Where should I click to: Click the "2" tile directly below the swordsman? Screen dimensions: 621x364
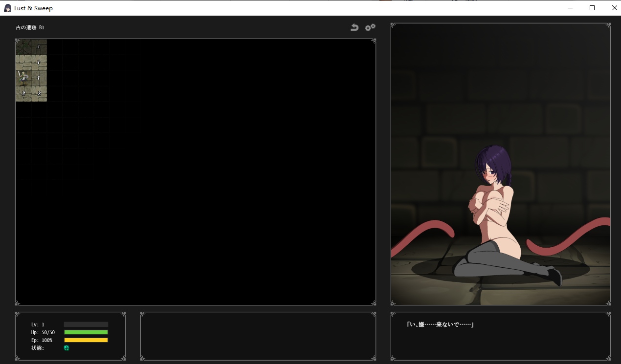click(x=23, y=94)
